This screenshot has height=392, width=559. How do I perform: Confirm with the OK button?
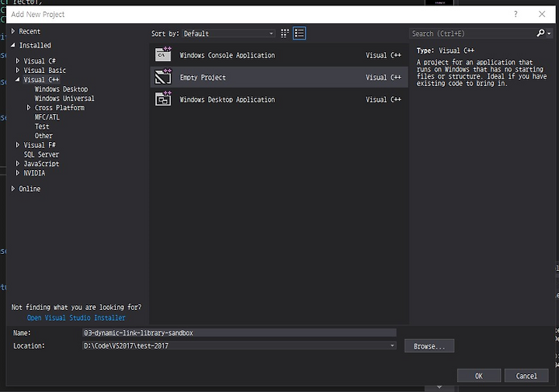479,376
